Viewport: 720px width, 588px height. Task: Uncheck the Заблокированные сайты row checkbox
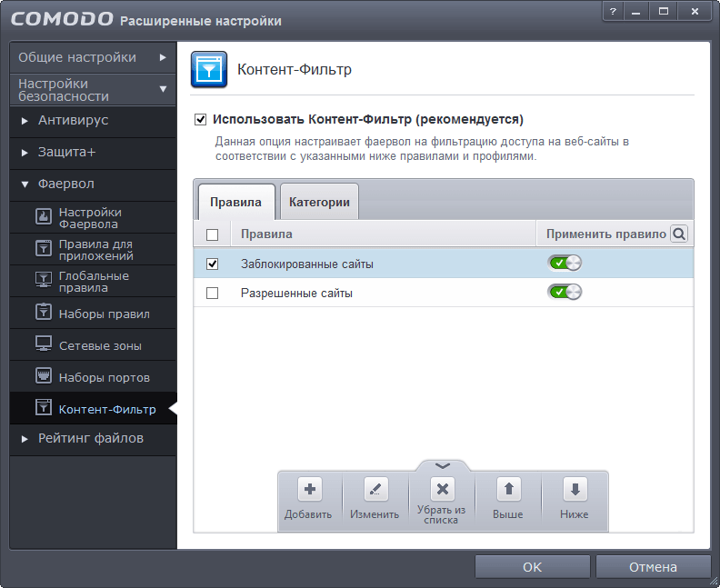point(212,264)
